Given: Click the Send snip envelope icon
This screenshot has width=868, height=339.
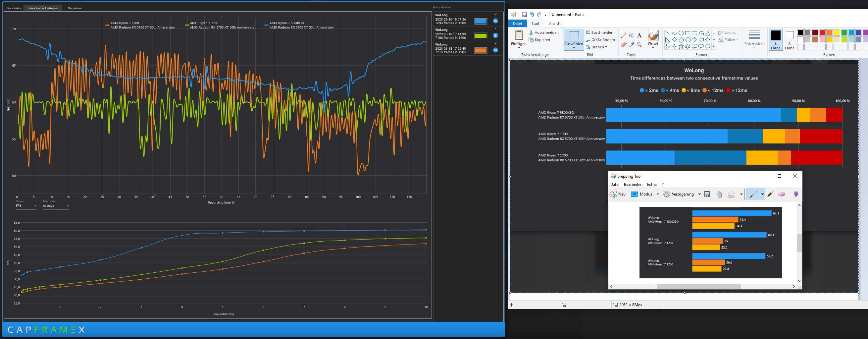Looking at the screenshot, I should 731,195.
